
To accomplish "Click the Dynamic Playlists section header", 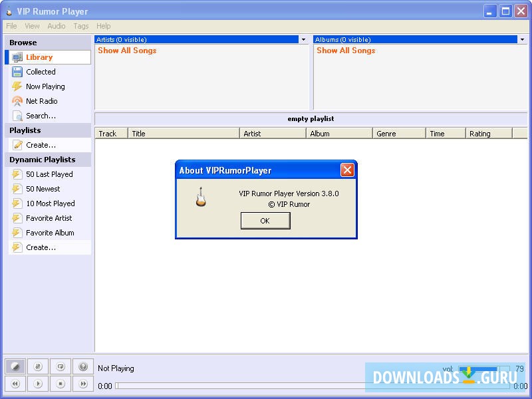I will click(x=48, y=160).
